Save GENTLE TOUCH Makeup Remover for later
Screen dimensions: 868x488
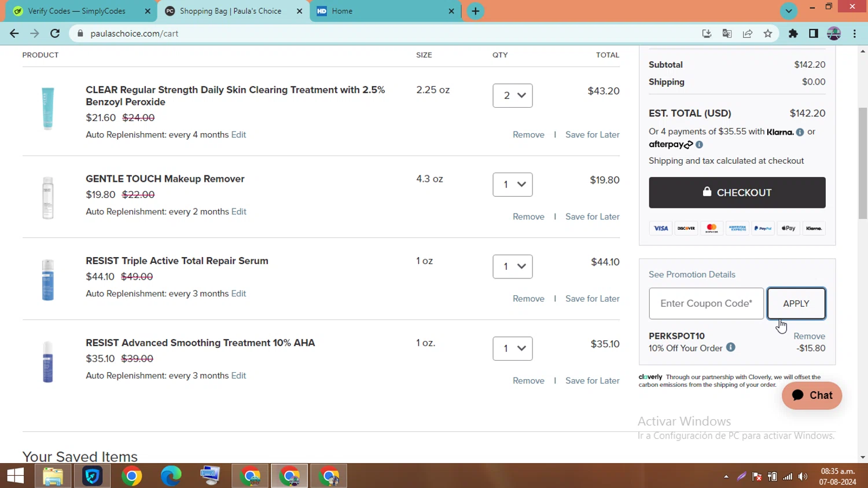[x=593, y=217]
